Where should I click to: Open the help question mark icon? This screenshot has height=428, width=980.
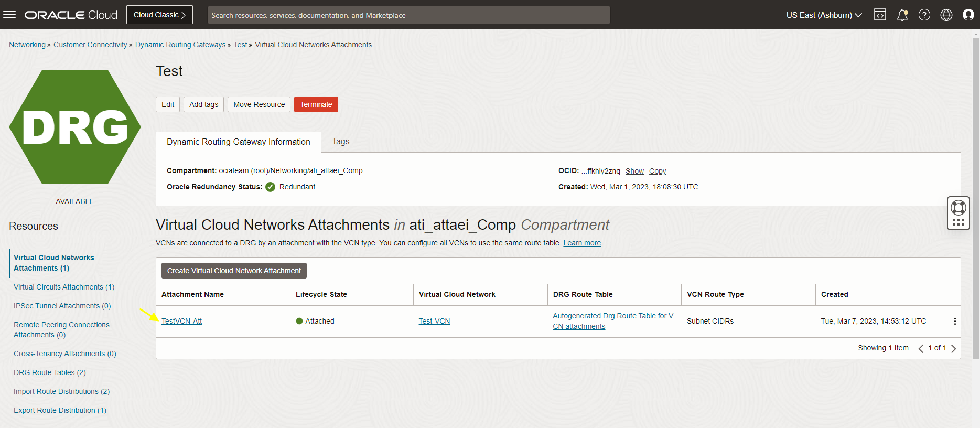[924, 15]
